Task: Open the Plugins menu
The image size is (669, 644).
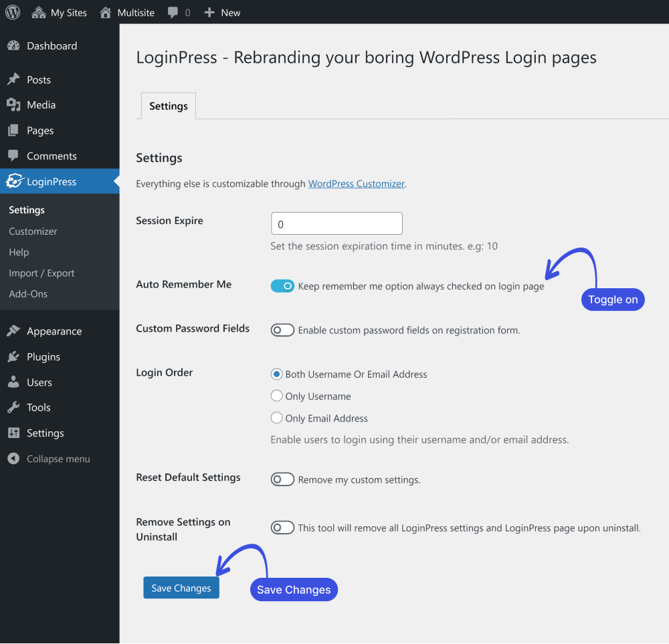Action: pyautogui.click(x=60, y=356)
